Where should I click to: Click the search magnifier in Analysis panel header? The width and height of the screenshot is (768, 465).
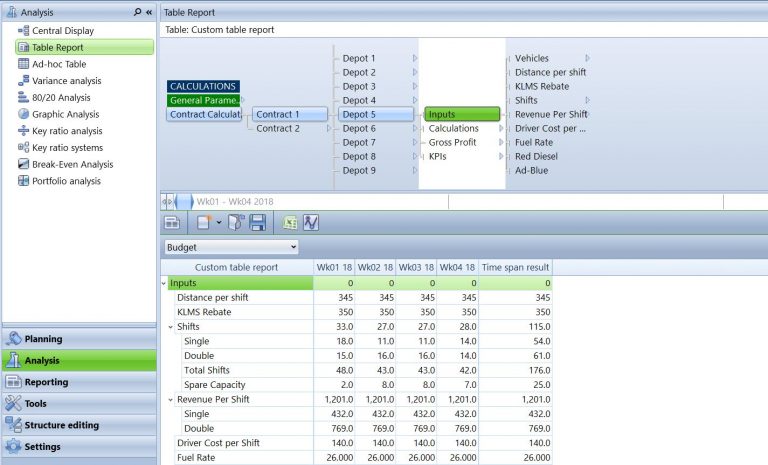pyautogui.click(x=138, y=12)
